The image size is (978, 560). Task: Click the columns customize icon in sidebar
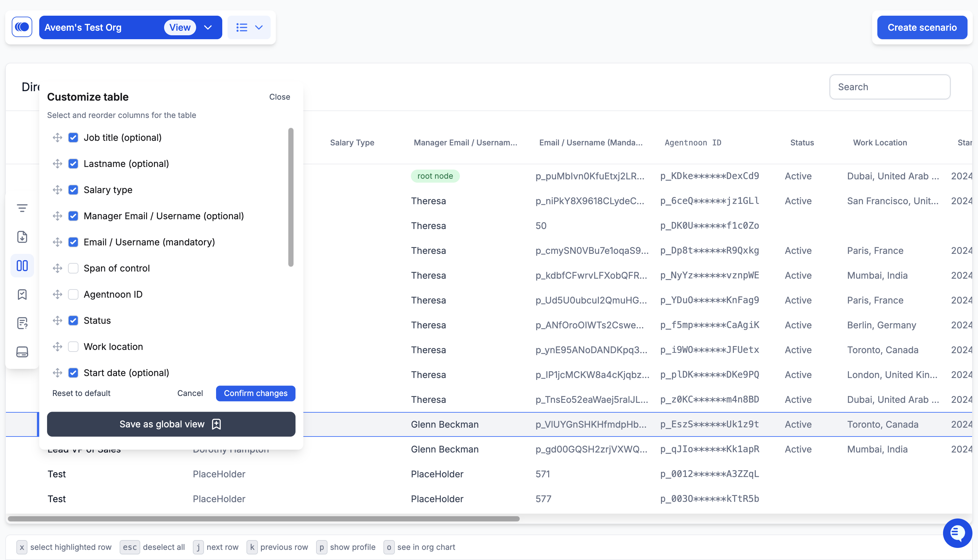[x=22, y=266]
